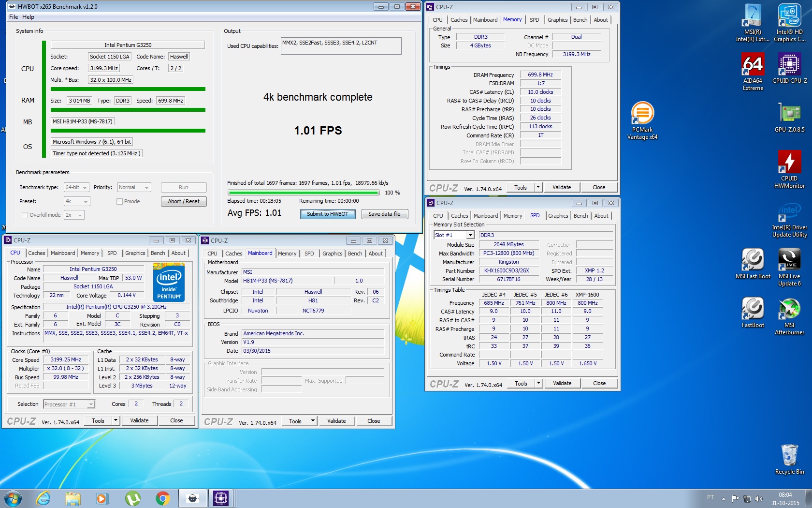Open the MSI Live Update 6 icon

tap(790, 267)
